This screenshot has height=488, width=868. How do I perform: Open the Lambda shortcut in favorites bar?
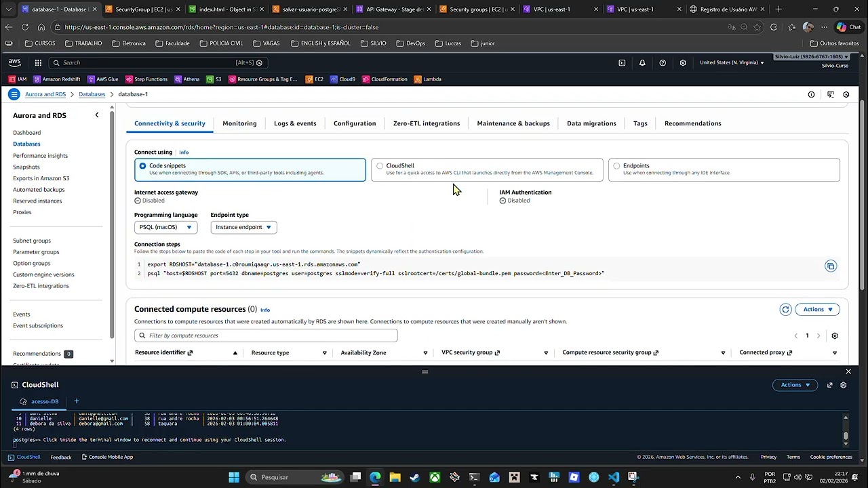click(428, 79)
